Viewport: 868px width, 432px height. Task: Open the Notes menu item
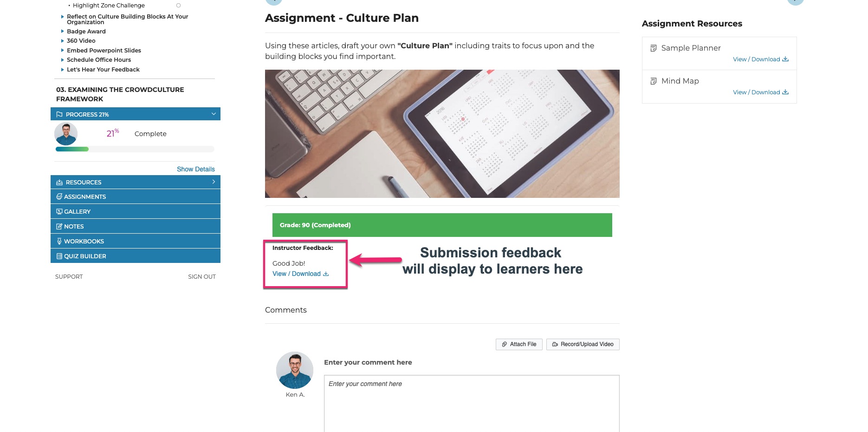(136, 226)
